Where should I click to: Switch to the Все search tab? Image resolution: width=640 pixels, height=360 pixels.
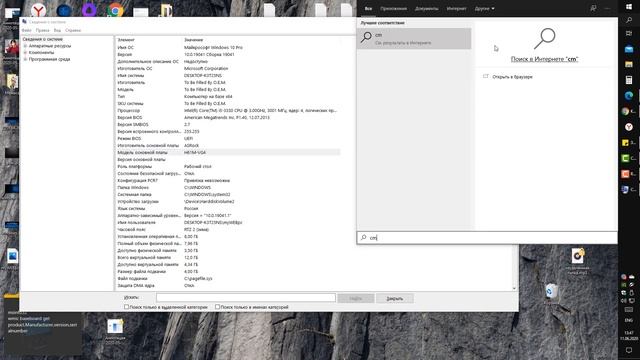(368, 8)
